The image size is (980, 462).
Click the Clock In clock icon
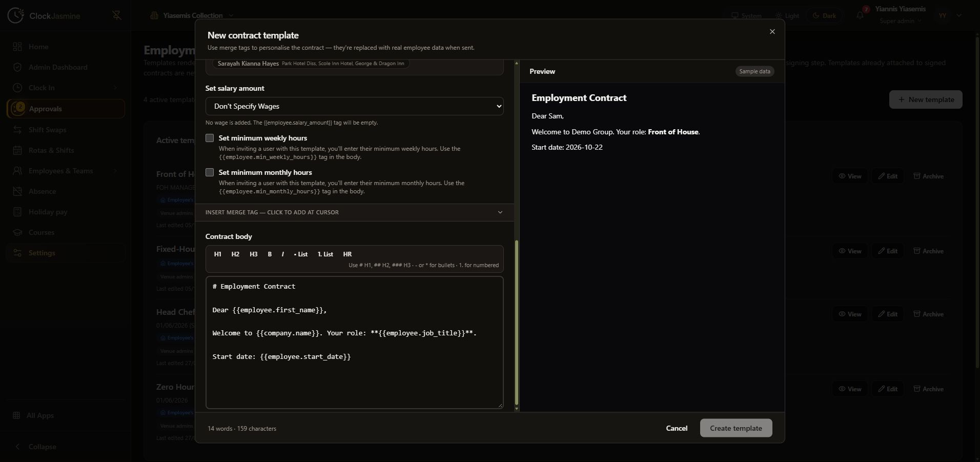(17, 88)
